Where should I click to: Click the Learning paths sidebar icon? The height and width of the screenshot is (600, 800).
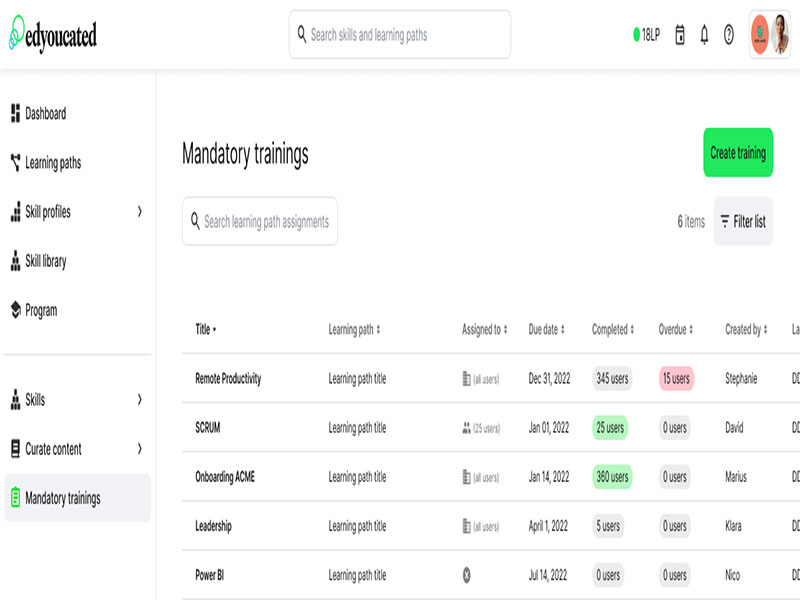coord(15,163)
